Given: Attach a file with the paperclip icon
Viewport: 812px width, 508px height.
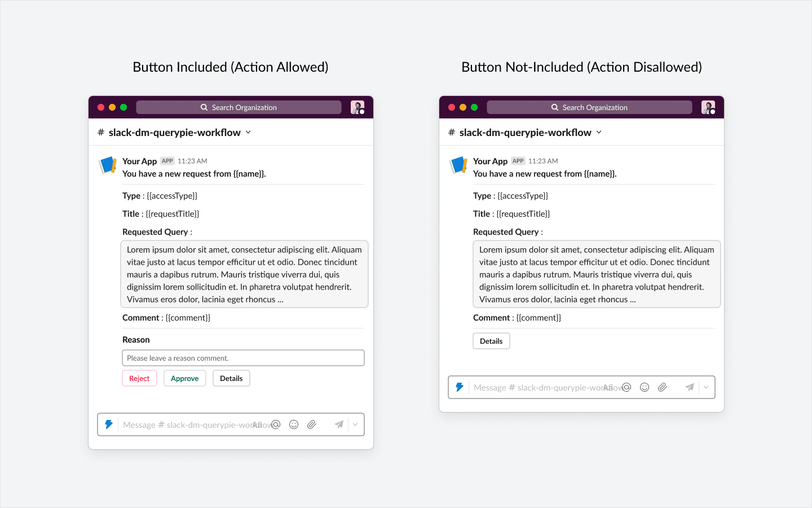Looking at the screenshot, I should click(312, 424).
